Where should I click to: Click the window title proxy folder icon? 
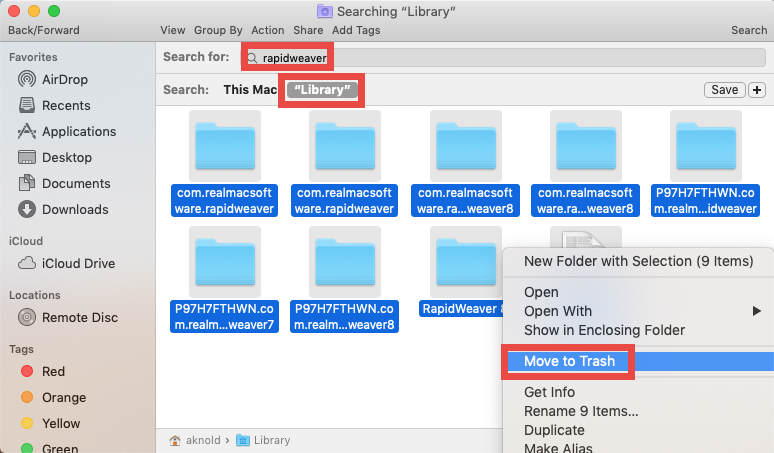tap(325, 11)
